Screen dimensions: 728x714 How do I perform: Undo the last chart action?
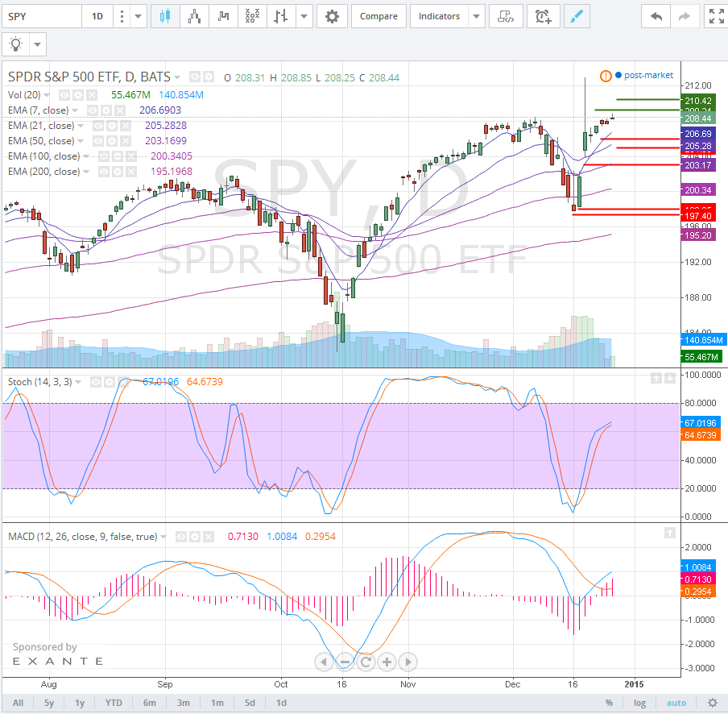[x=656, y=16]
